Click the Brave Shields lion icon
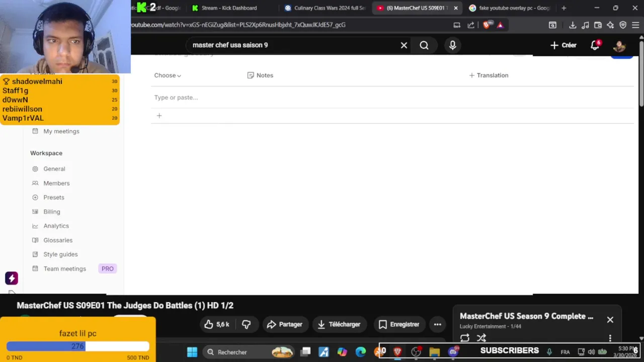Screen dimensions: 644x362 (x=487, y=25)
